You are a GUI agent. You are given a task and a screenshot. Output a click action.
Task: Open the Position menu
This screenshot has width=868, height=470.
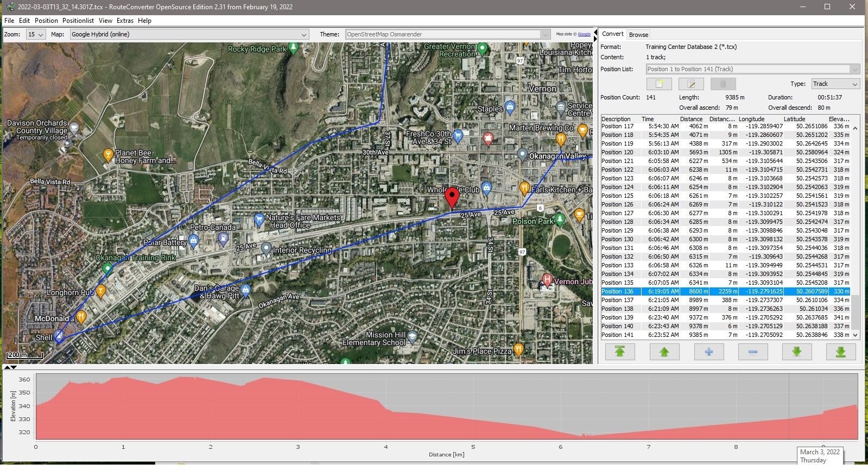pyautogui.click(x=46, y=21)
